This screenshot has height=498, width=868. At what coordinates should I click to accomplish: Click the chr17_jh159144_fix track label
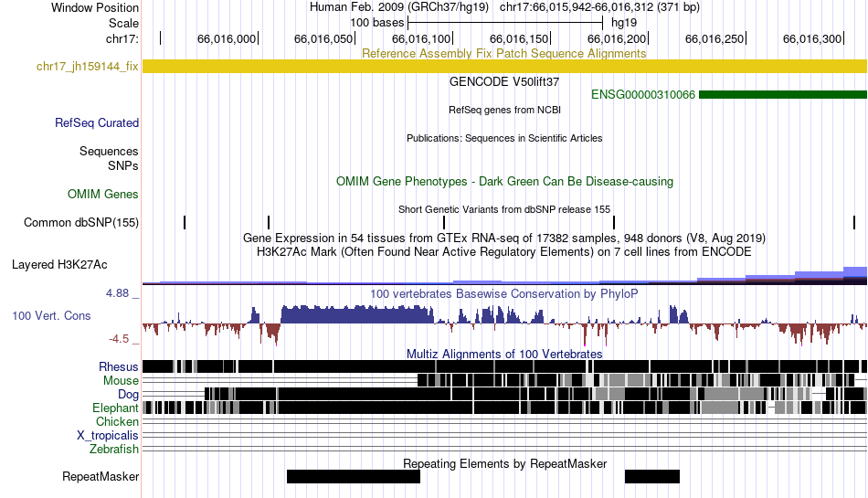pyautogui.click(x=87, y=67)
